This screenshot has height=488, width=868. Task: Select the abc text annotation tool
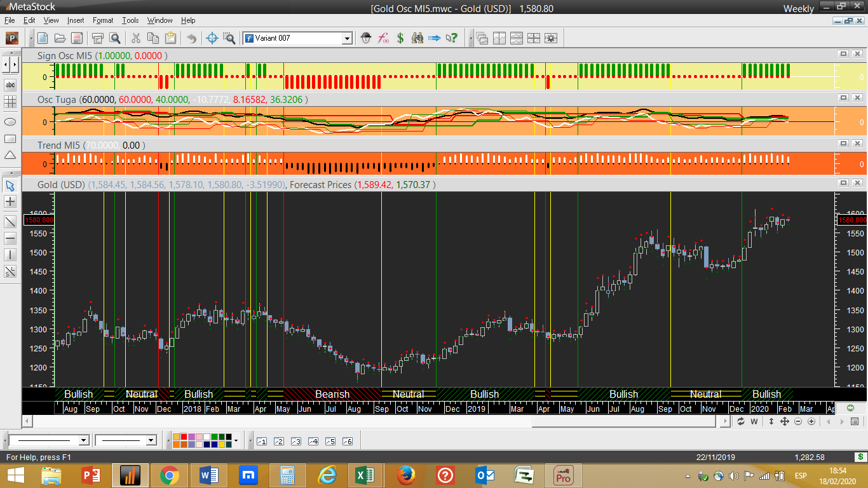click(10, 85)
